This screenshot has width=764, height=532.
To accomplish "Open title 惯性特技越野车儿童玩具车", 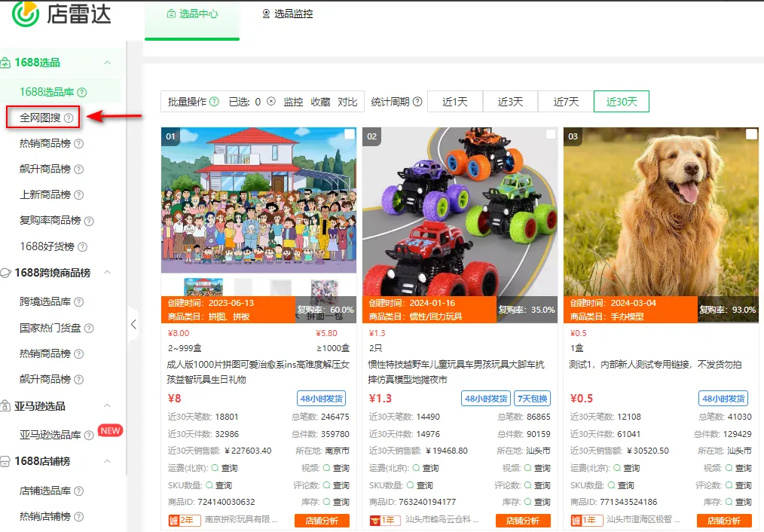I will (x=457, y=371).
